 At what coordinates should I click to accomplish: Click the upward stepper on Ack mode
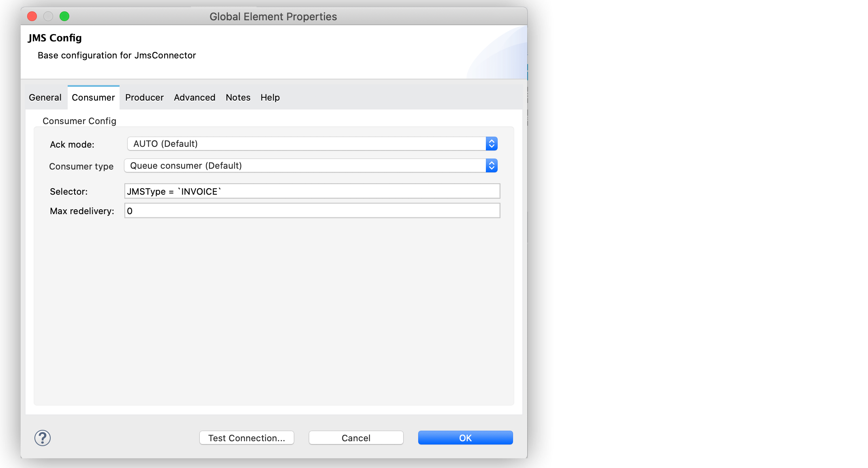point(492,141)
